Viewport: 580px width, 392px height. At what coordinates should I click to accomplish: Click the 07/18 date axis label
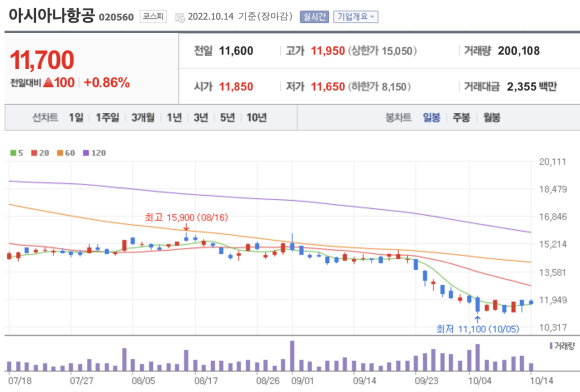click(20, 381)
